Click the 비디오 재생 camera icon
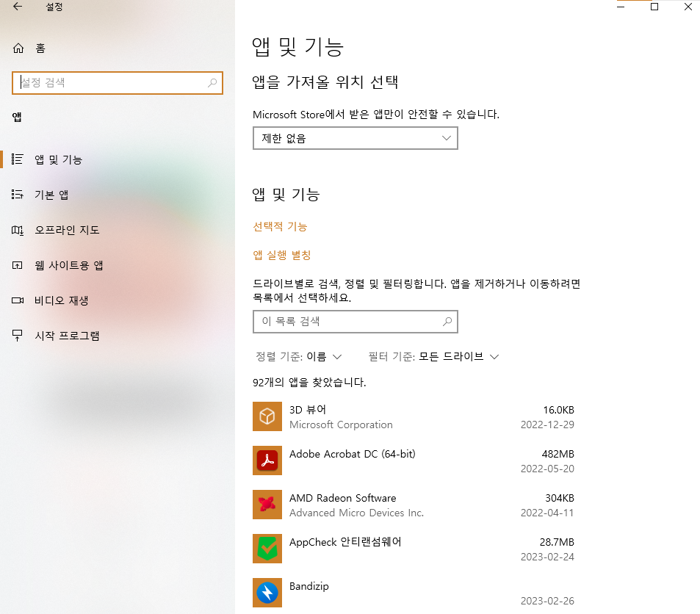The height and width of the screenshot is (614, 700). (x=18, y=300)
